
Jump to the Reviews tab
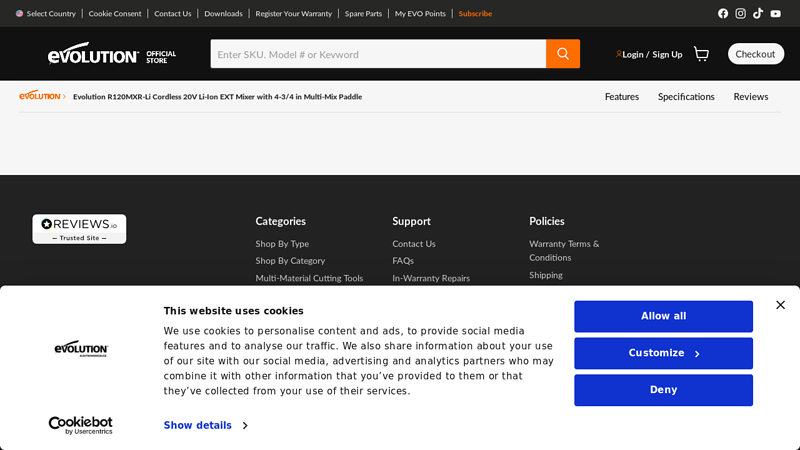click(750, 97)
